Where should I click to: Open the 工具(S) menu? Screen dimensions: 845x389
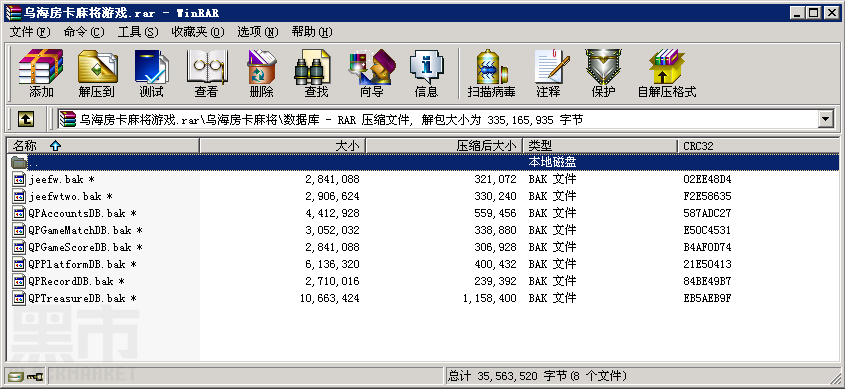coord(138,32)
